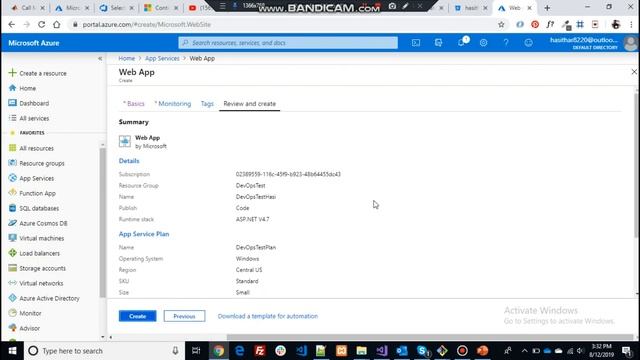The image size is (640, 360).
Task: Click App Service Plan heading
Action: (144, 234)
